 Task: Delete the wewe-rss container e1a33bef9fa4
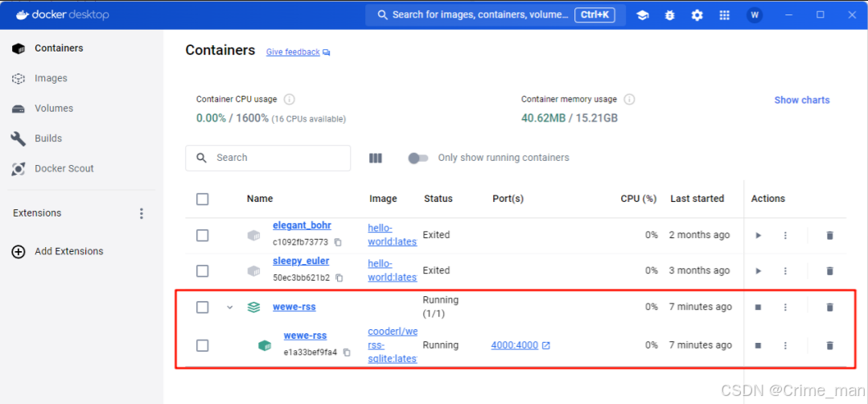point(829,345)
